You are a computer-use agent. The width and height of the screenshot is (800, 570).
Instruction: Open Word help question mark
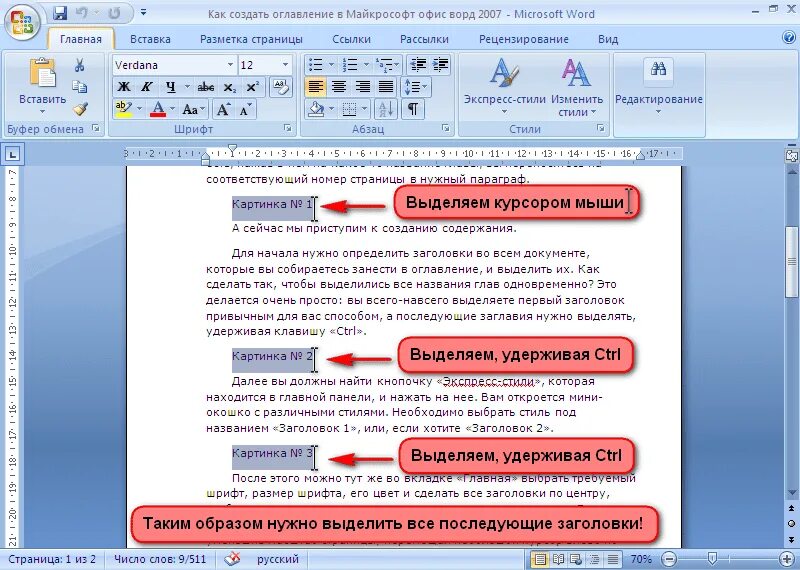coord(789,37)
